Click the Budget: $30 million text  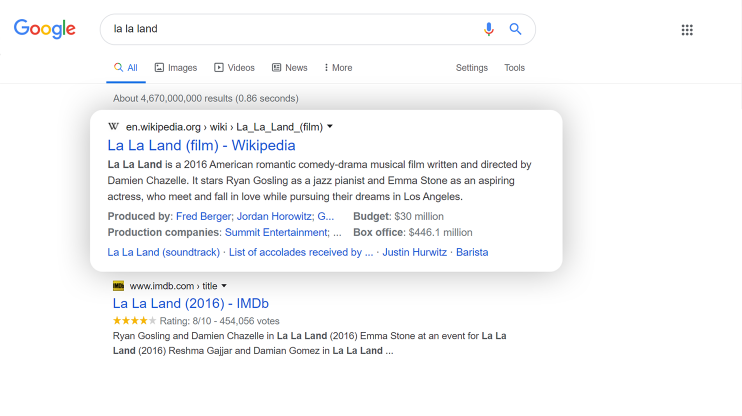(398, 216)
